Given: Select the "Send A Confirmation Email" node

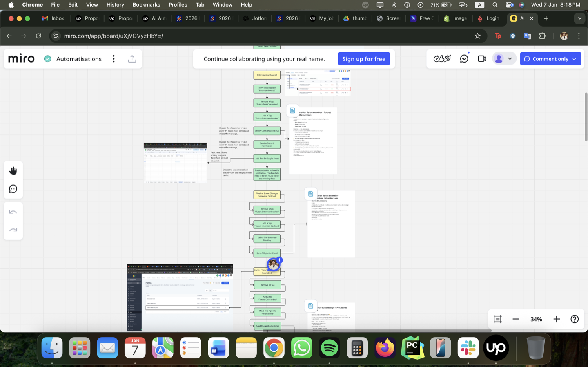Looking at the screenshot, I should (267, 131).
